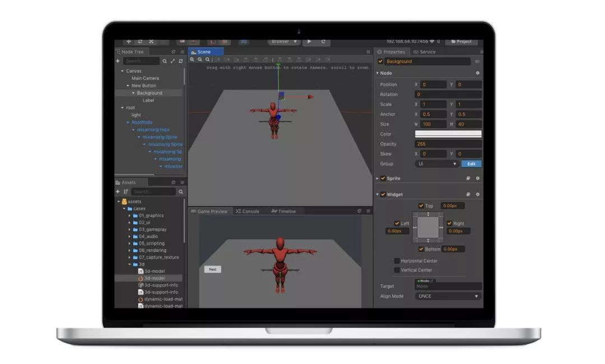Switch to the Node Tree tab
605x364 pixels.
pyautogui.click(x=132, y=52)
